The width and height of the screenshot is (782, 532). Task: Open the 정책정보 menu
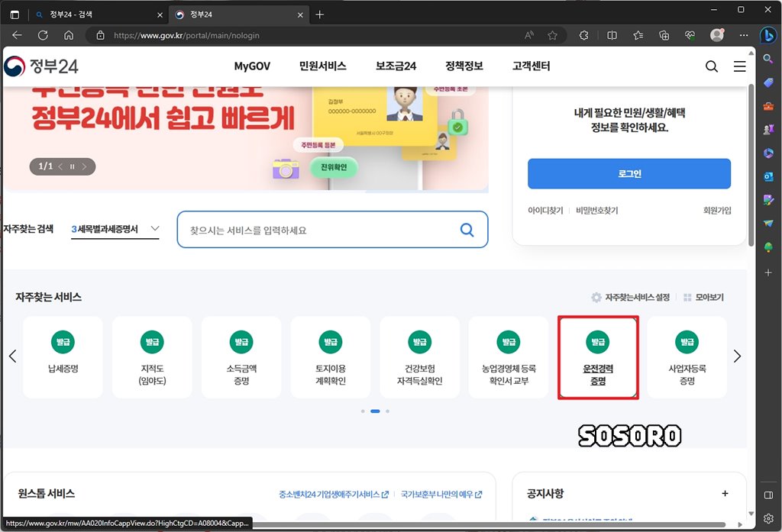[x=464, y=66]
